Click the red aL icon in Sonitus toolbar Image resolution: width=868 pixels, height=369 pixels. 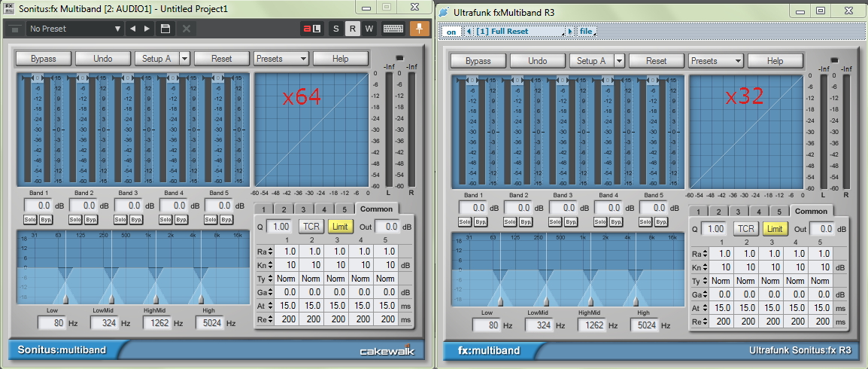coord(311,29)
